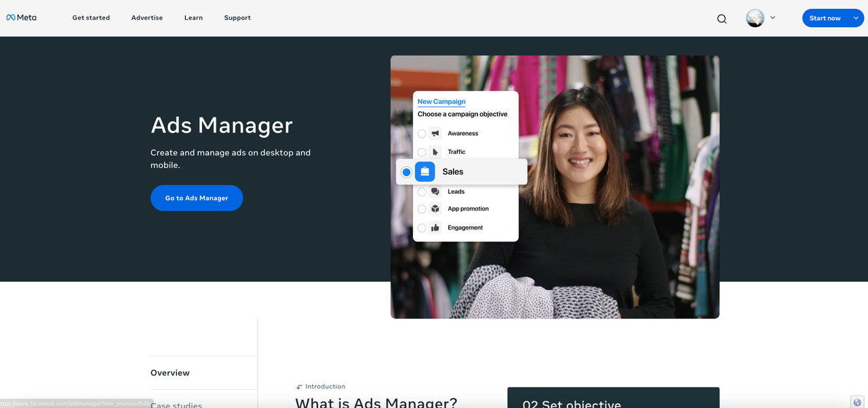Select the Sales radio button
868x408 pixels.
tap(406, 172)
